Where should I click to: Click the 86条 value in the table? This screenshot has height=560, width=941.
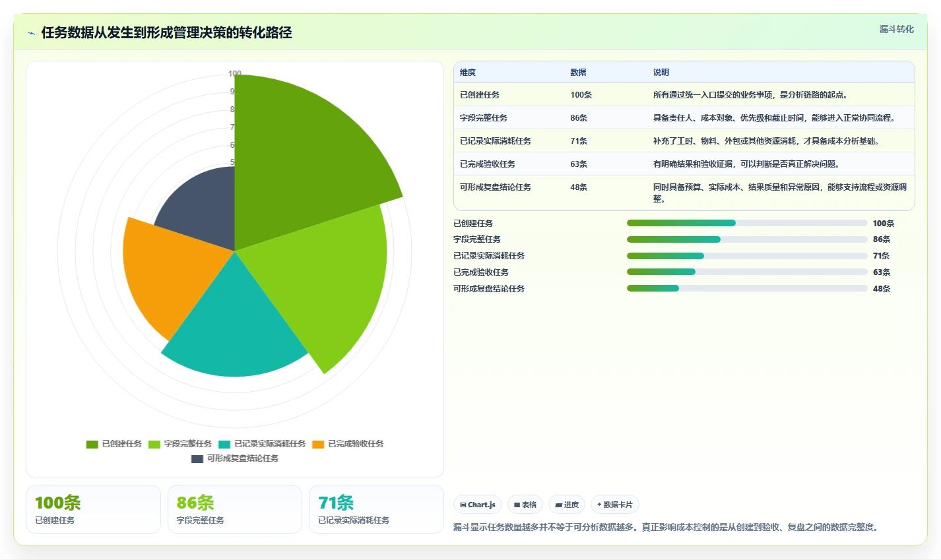pos(579,118)
